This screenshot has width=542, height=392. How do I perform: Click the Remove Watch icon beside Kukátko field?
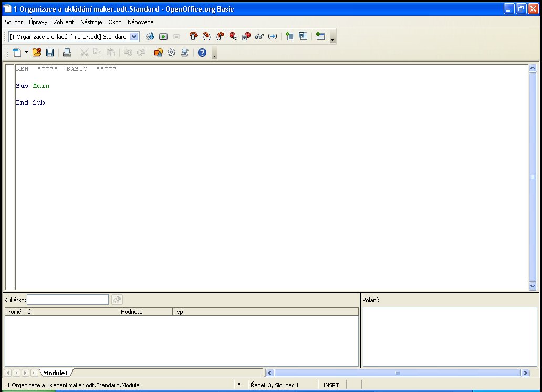[x=117, y=300]
